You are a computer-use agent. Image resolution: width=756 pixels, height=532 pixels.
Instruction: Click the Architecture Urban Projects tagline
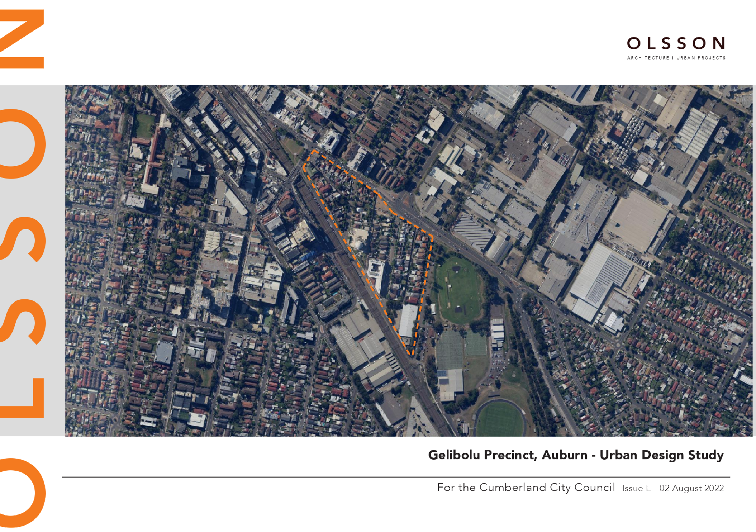click(x=676, y=58)
